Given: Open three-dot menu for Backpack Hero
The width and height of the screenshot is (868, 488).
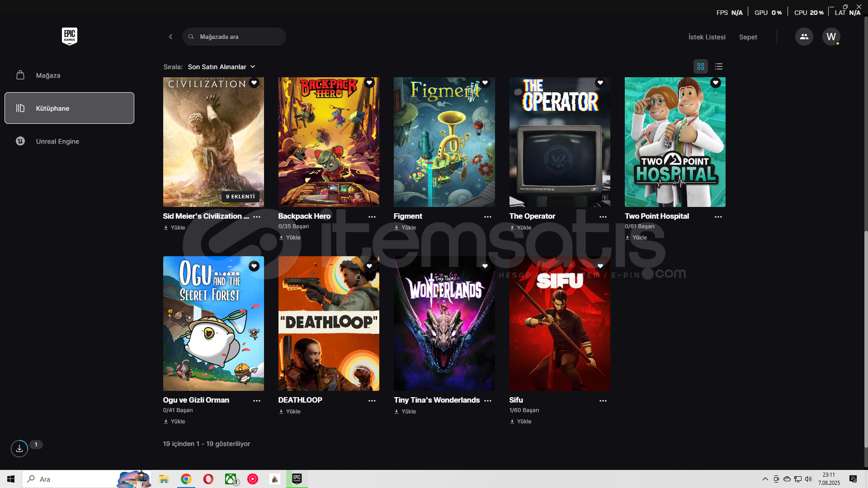Looking at the screenshot, I should pos(372,217).
